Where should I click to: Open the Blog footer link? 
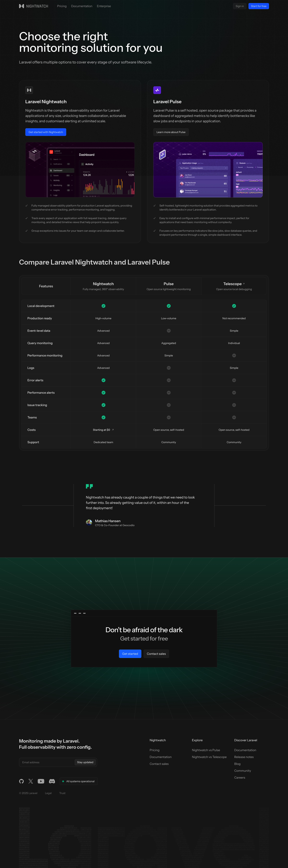pos(237,764)
